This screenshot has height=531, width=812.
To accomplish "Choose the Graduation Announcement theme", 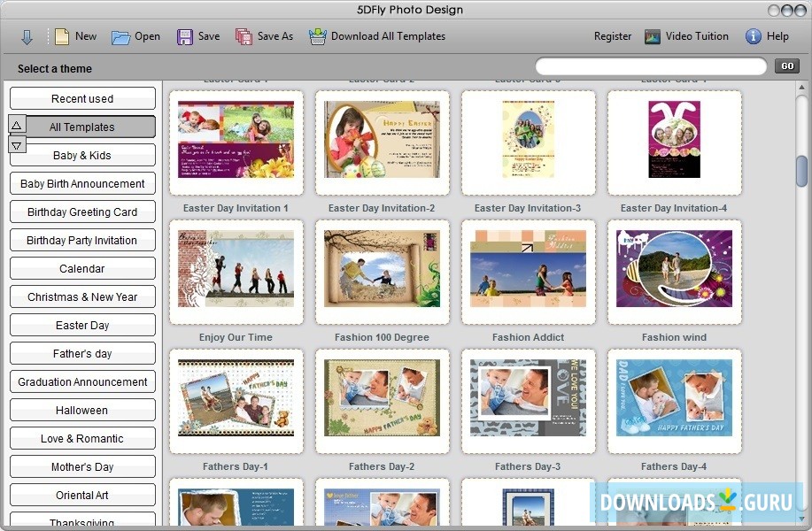I will 82,382.
